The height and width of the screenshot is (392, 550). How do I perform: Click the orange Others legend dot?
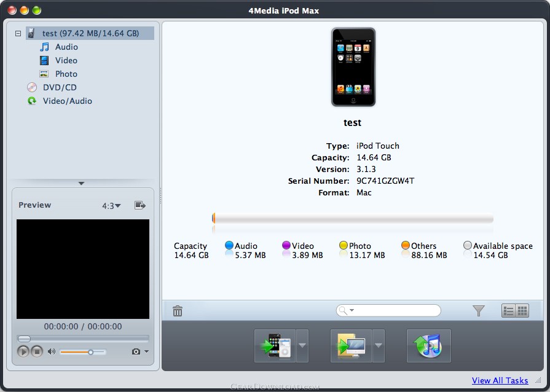pos(406,245)
